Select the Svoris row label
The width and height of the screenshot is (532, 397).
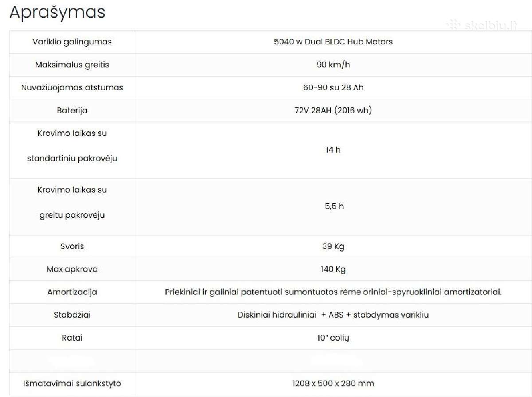pyautogui.click(x=72, y=246)
